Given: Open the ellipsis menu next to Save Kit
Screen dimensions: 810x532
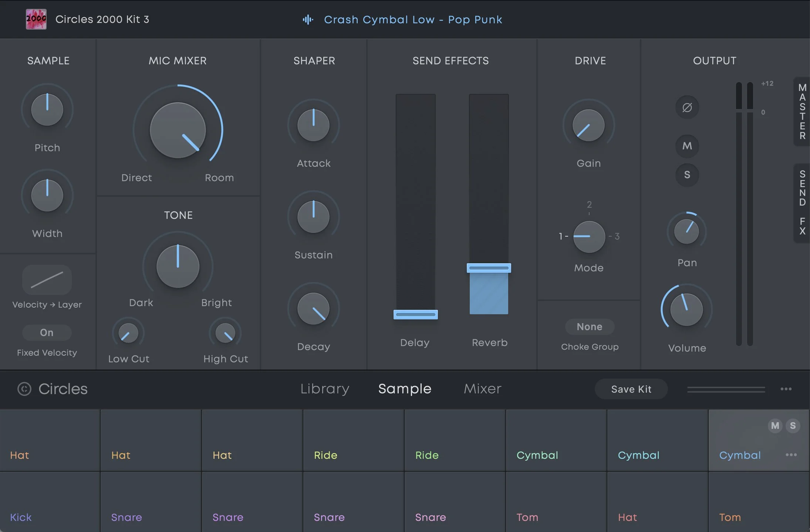Looking at the screenshot, I should coord(786,389).
